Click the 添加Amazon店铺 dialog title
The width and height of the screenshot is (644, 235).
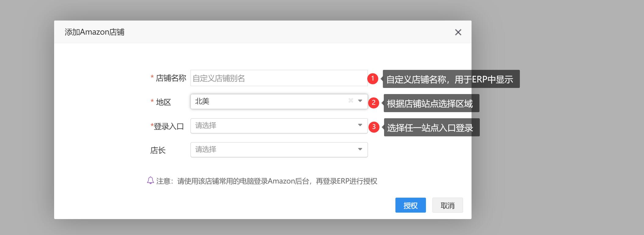tap(94, 32)
